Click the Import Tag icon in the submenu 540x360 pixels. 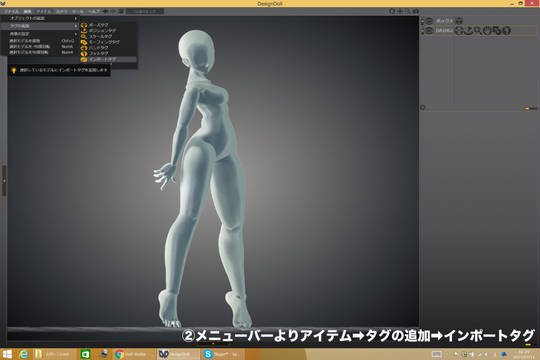tap(84, 59)
